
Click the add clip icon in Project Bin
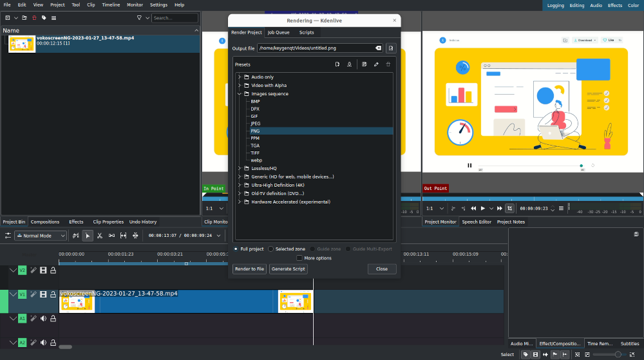click(7, 17)
